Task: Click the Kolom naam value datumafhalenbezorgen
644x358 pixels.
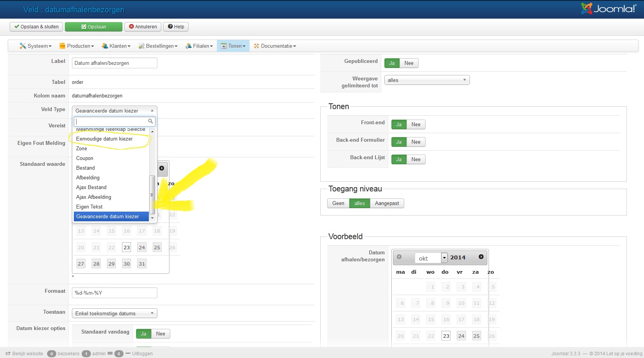Action: point(97,96)
